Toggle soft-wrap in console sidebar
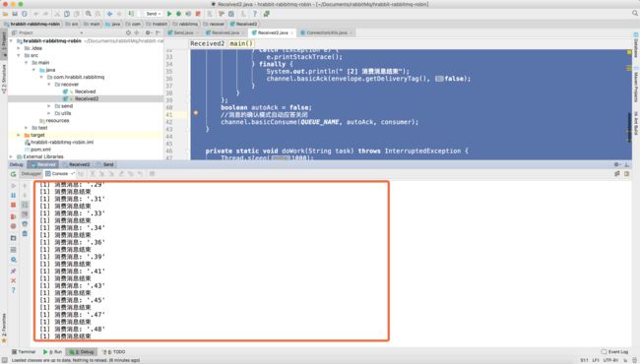Viewport: 640px width, 364px height. (25, 205)
